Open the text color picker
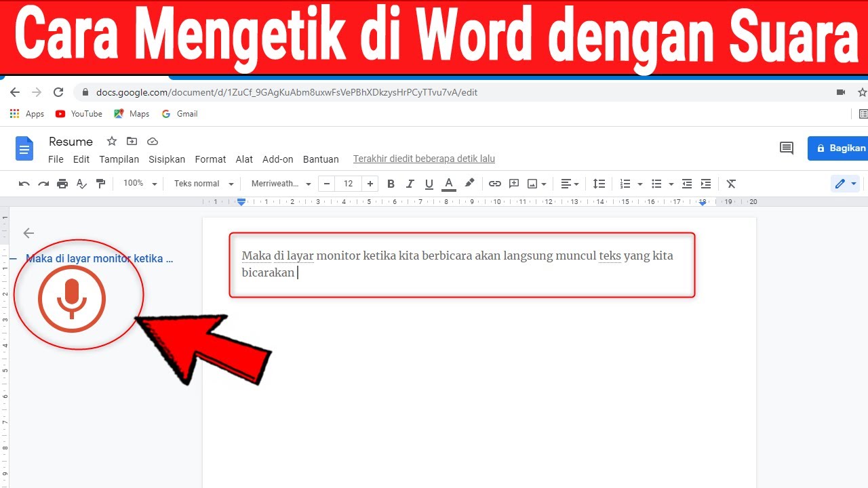This screenshot has height=488, width=868. coord(448,184)
